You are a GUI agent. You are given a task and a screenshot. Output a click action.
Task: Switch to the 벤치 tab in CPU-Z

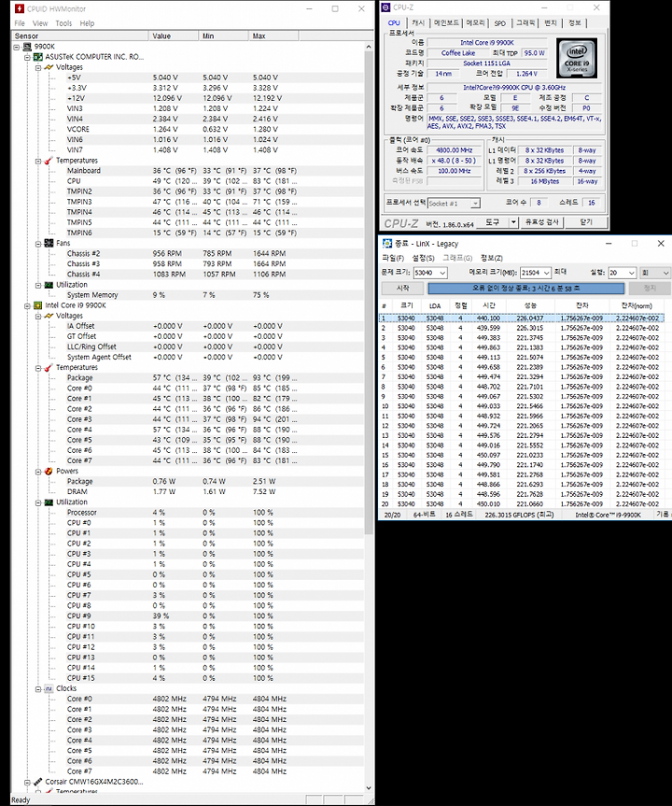click(551, 22)
